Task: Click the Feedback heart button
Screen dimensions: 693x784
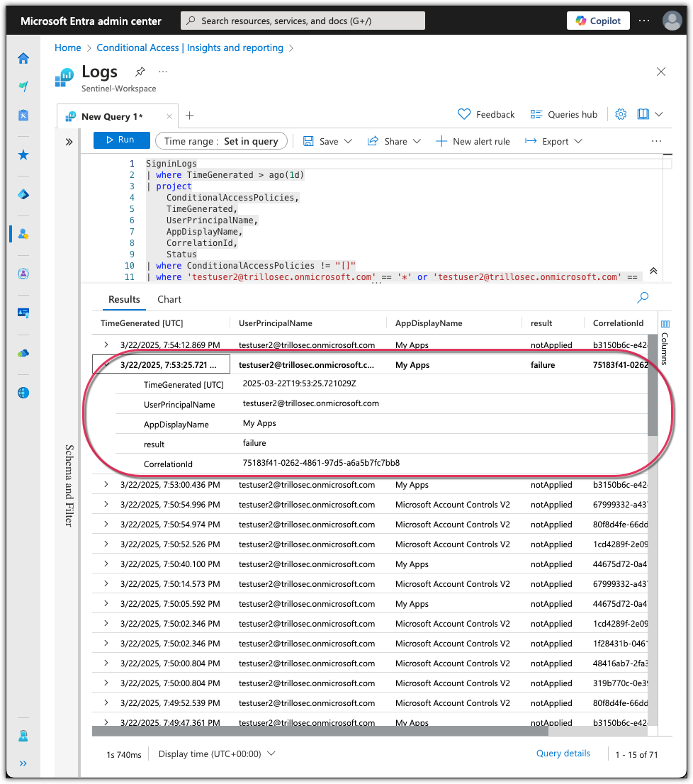Action: click(486, 115)
